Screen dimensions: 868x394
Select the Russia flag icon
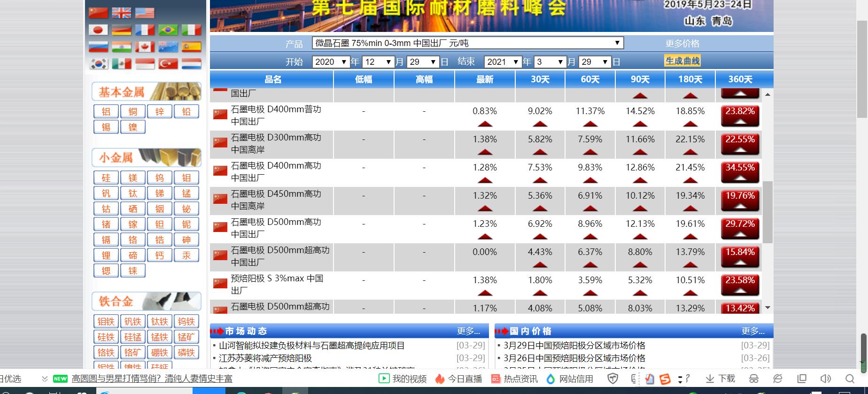(x=98, y=47)
